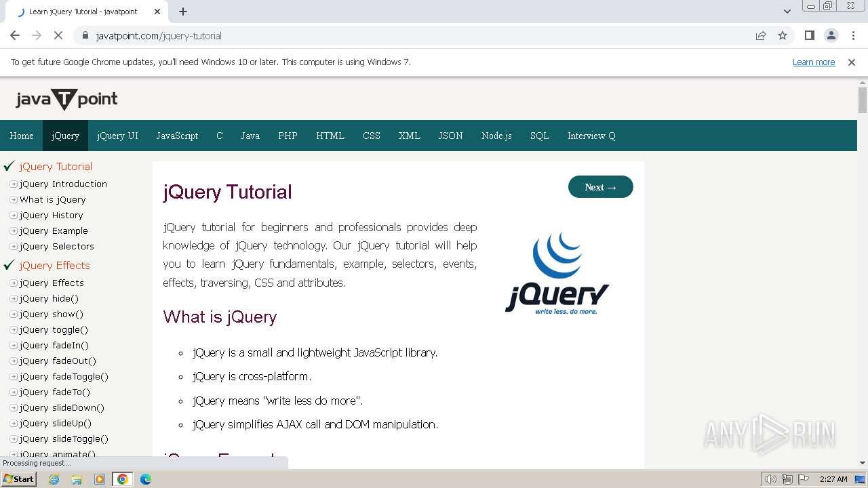
Task: Open the PHP nav item
Action: pos(288,136)
